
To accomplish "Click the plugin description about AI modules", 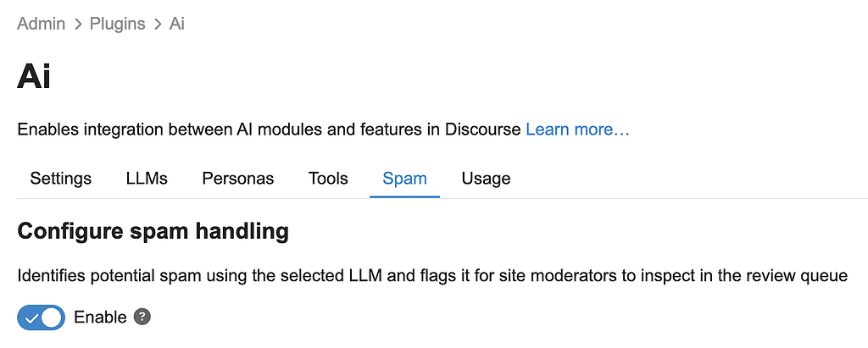I will [x=269, y=130].
